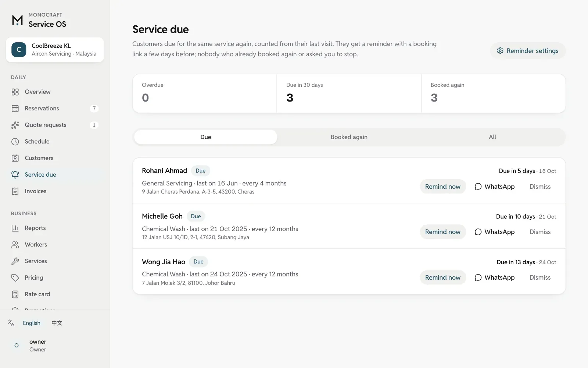Remind Michelle Goh now
Image resolution: width=588 pixels, height=368 pixels.
point(443,232)
